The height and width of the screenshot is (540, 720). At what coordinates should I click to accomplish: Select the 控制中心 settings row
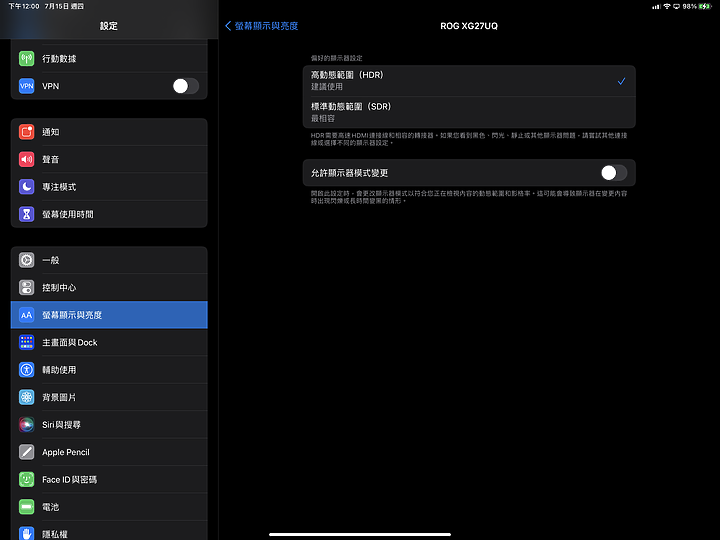(x=109, y=287)
